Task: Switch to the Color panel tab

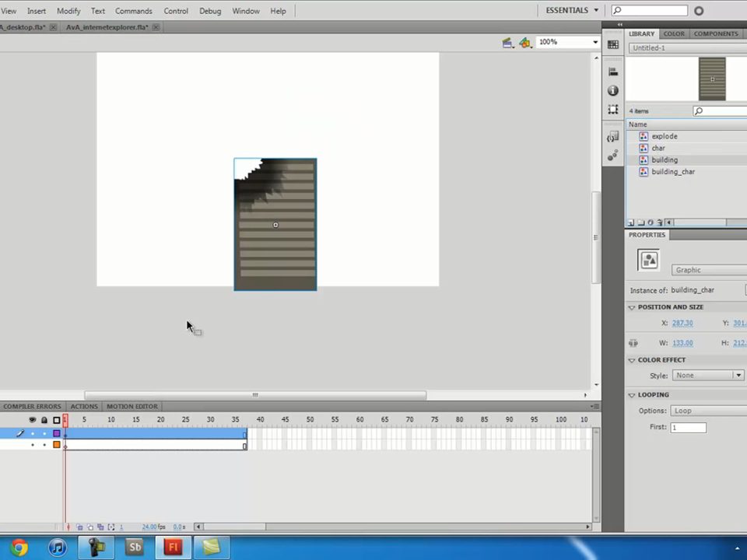Action: pyautogui.click(x=674, y=33)
